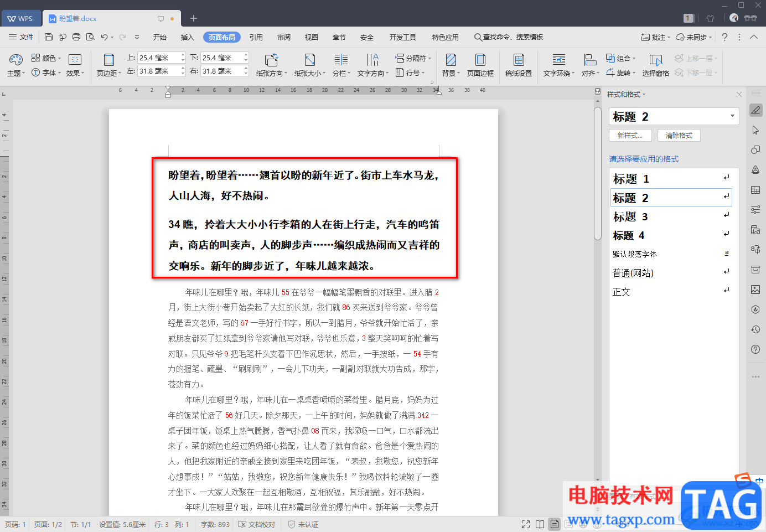The height and width of the screenshot is (532, 766).
Task: Click the help question mark near 未同步
Action: 724,37
